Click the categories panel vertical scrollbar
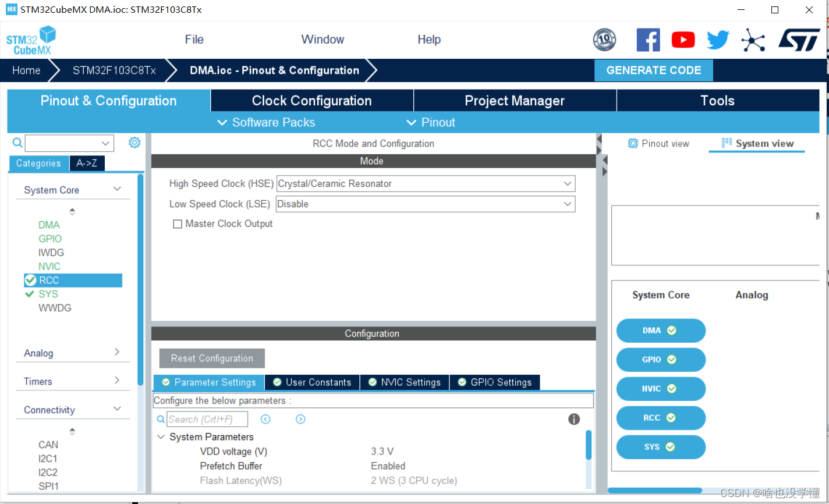 [140, 279]
